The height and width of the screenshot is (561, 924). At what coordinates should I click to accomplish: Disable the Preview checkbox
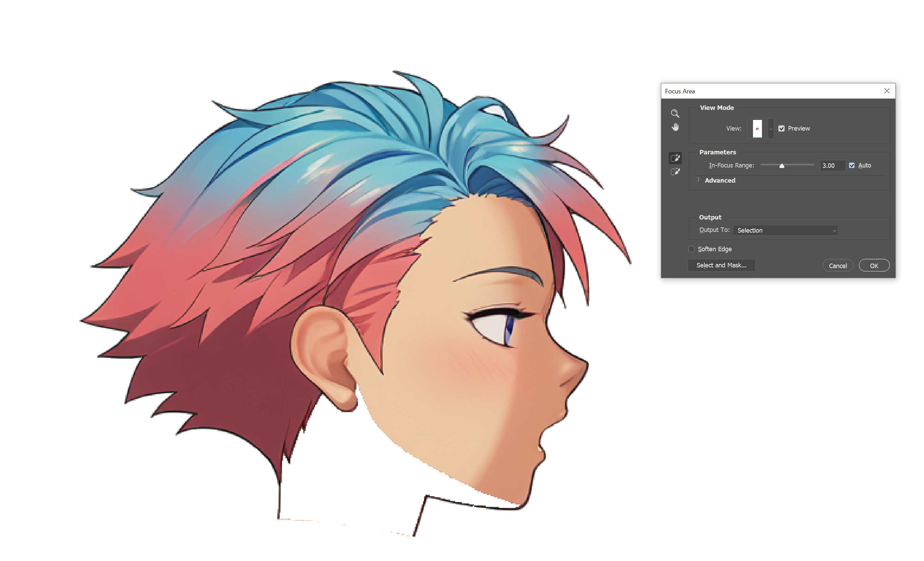[782, 129]
